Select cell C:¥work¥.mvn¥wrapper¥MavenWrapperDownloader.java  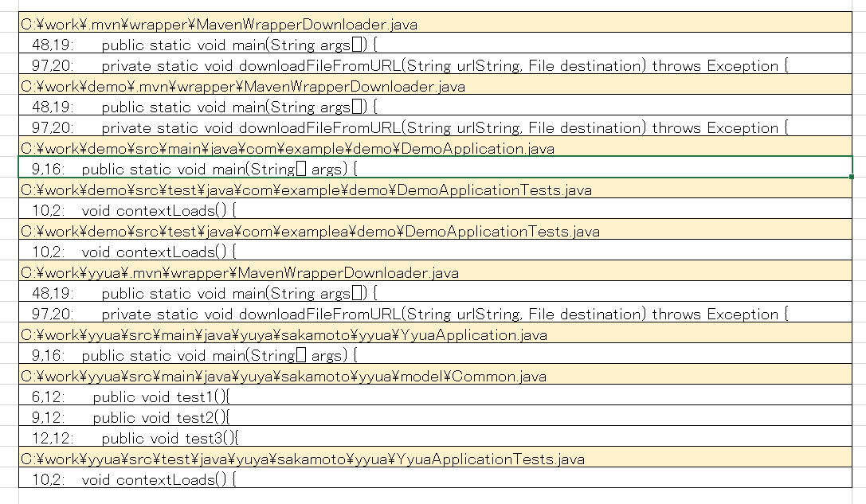coord(435,22)
